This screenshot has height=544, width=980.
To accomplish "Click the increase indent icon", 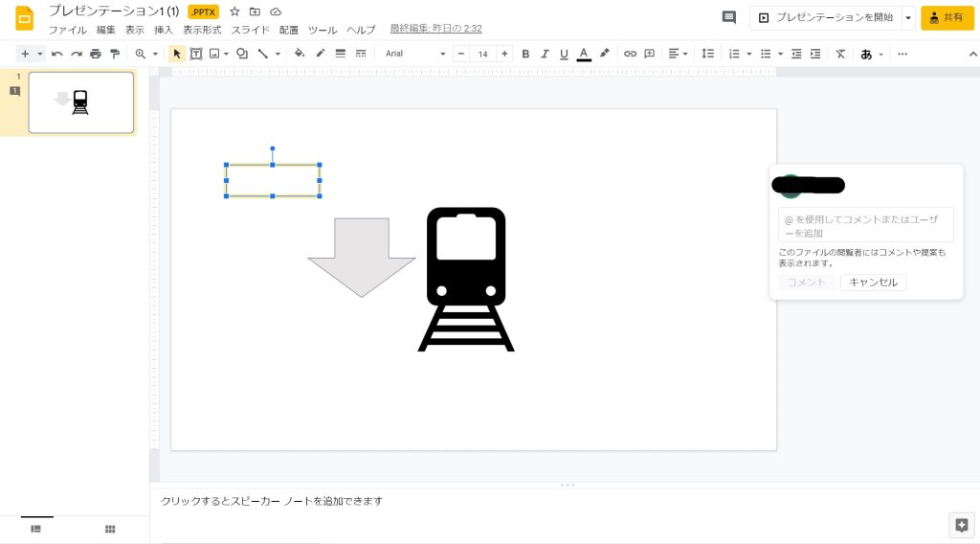I will tap(815, 54).
